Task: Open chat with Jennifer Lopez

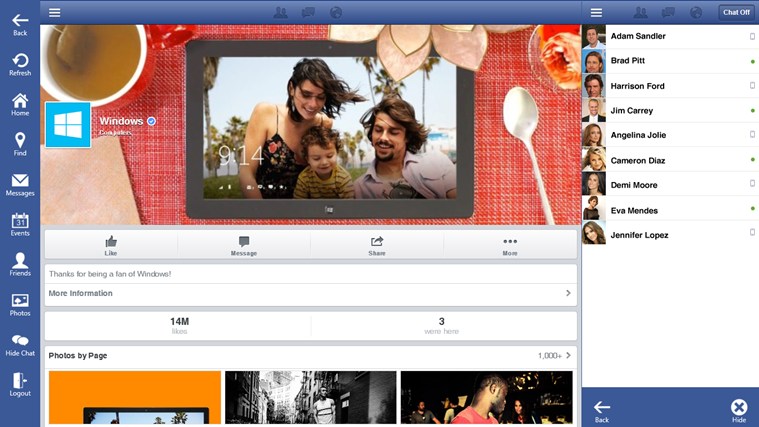Action: [x=670, y=234]
